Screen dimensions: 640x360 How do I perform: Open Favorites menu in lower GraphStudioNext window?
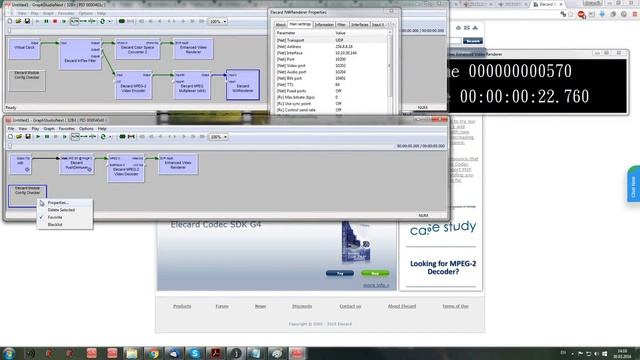pos(67,129)
